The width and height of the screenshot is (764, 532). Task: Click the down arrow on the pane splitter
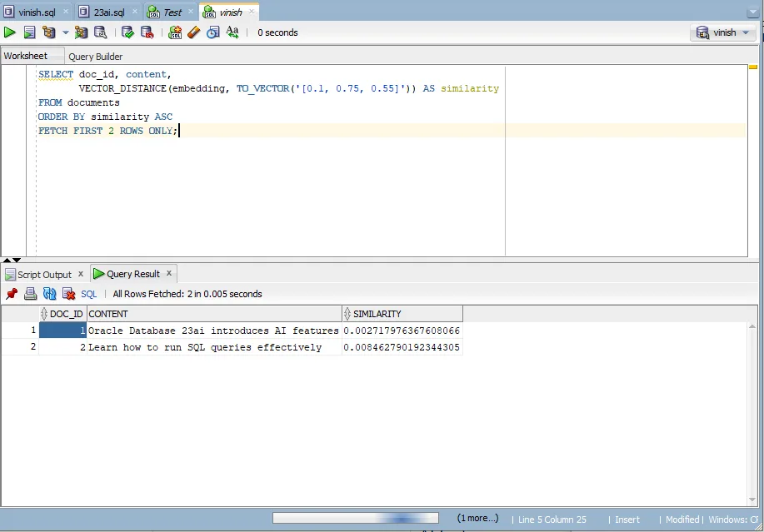pos(17,261)
